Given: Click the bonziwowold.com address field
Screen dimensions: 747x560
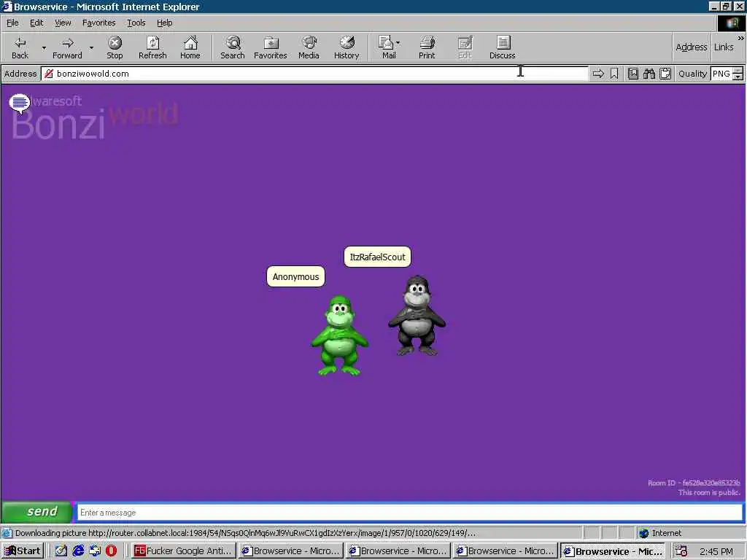Looking at the screenshot, I should pyautogui.click(x=314, y=74).
